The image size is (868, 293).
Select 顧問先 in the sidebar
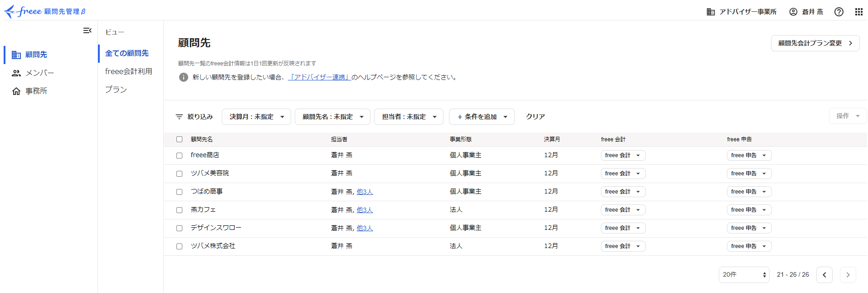point(36,55)
